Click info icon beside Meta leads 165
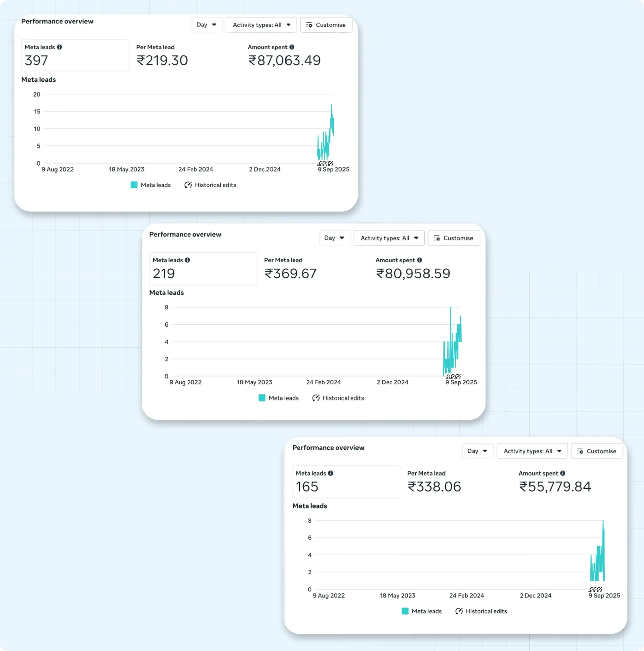 click(x=331, y=473)
